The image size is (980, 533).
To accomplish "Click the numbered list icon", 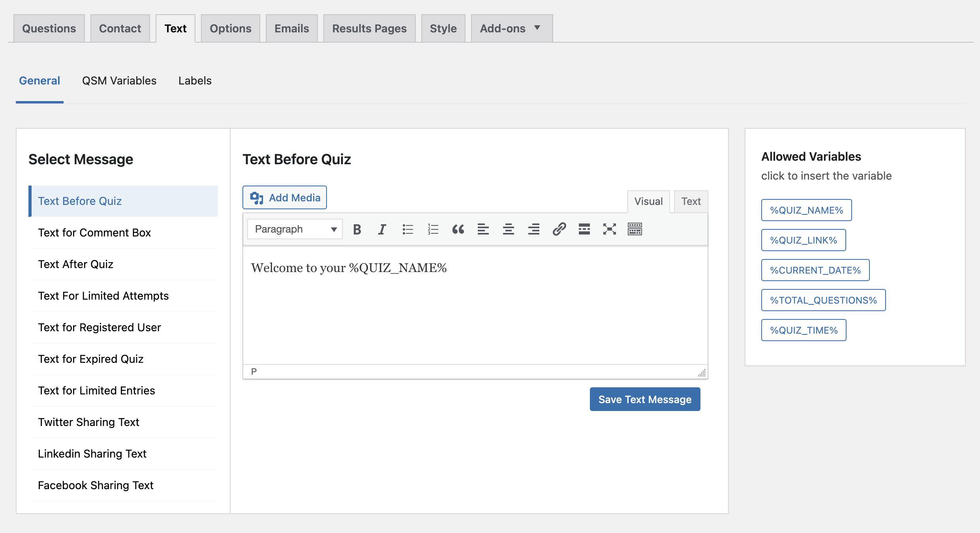I will coord(432,229).
